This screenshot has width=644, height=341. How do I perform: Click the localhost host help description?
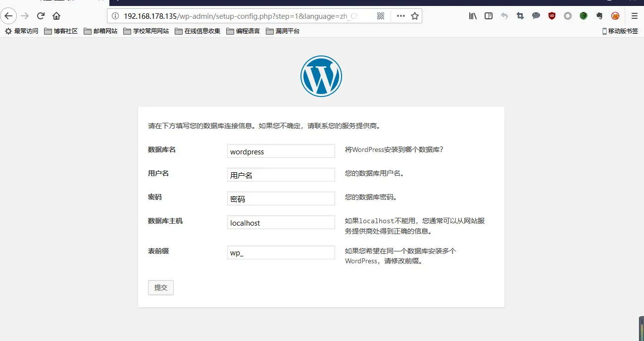tap(415, 226)
